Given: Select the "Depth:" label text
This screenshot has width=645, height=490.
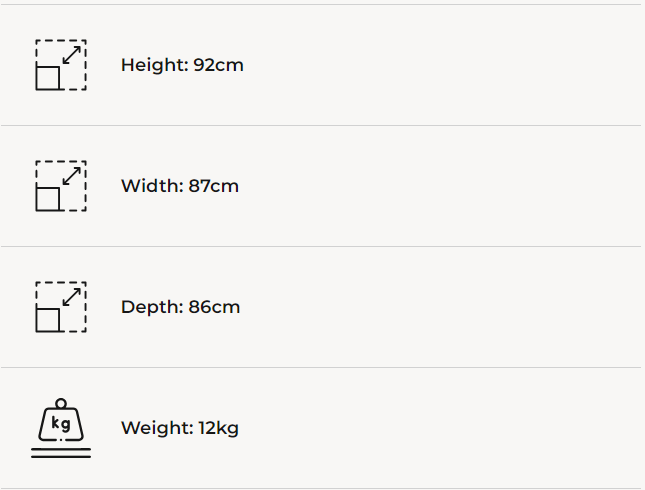Looking at the screenshot, I should tap(152, 307).
